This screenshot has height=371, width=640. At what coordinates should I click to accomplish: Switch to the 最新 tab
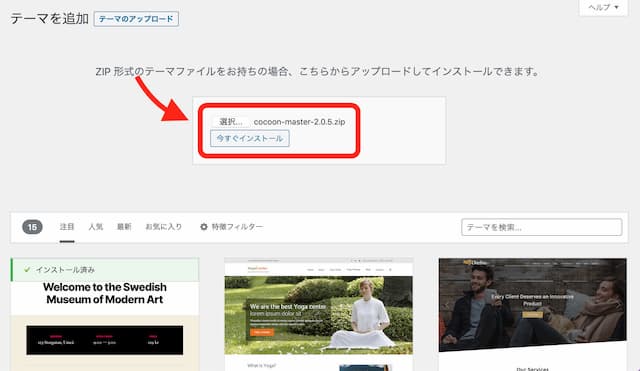(x=124, y=227)
